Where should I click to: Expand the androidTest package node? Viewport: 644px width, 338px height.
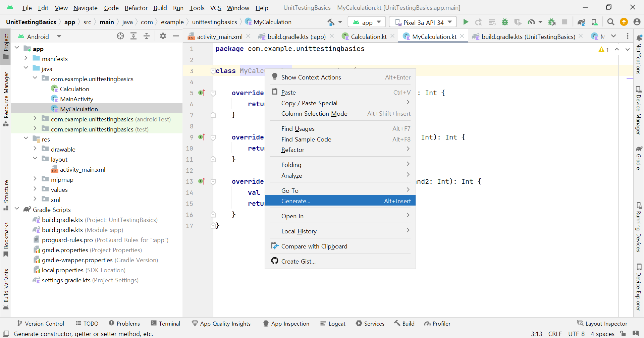point(35,119)
